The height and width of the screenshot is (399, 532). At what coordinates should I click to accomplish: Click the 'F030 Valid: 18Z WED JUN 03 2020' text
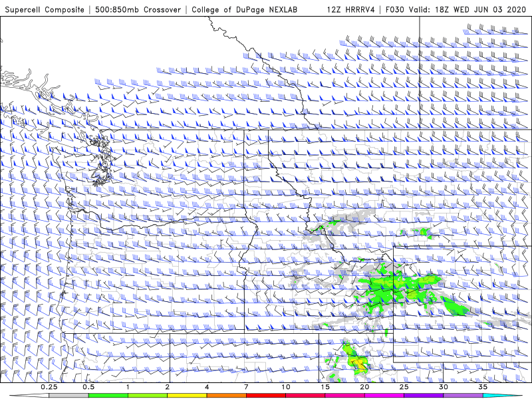[456, 9]
